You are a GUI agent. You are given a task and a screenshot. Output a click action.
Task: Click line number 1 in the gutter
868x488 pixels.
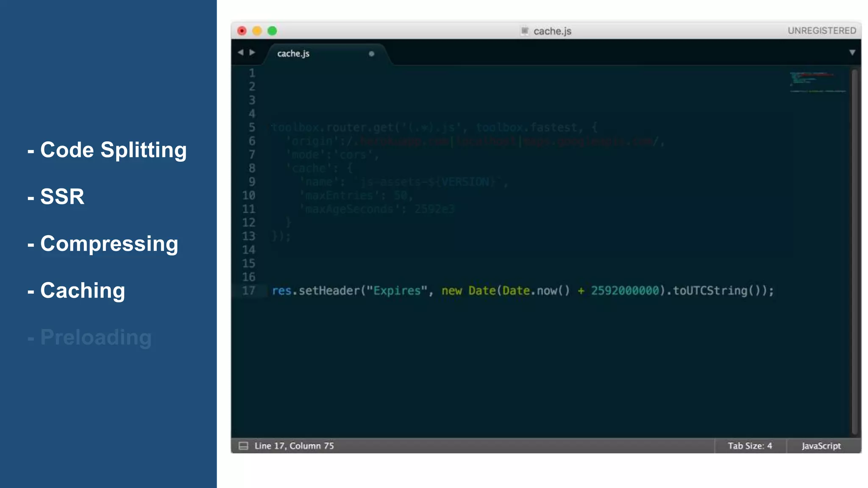pyautogui.click(x=252, y=73)
